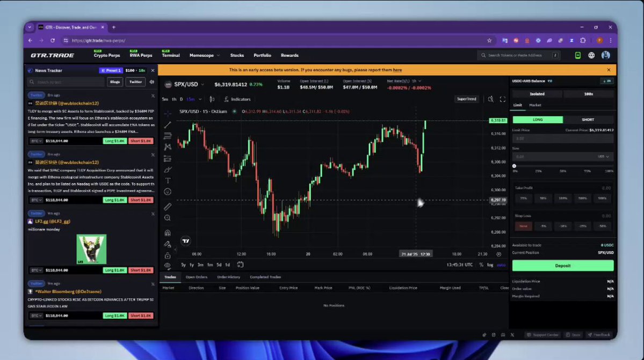Screen dimensions: 644x360
Task: Enter fullscreen chart mode
Action: coord(502,99)
